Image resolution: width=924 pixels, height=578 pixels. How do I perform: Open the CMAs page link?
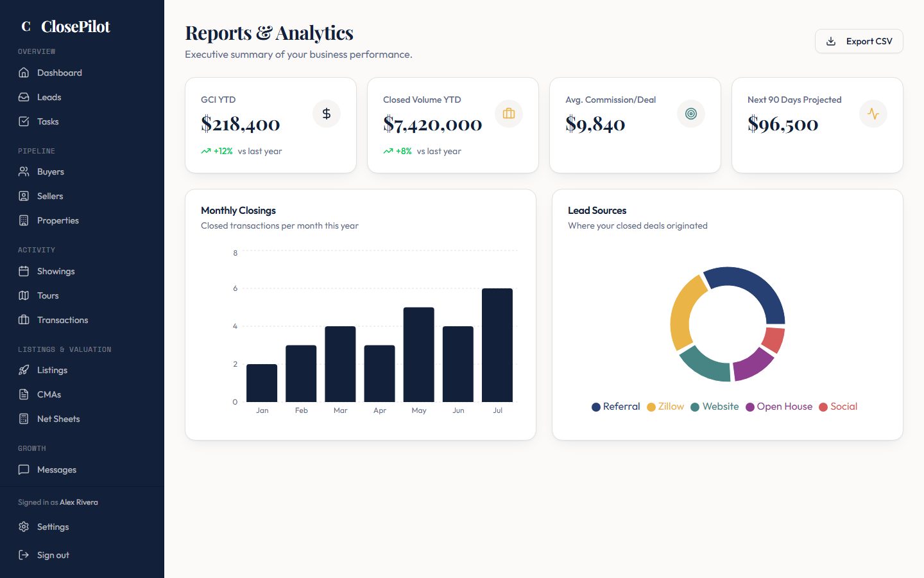[x=82, y=394]
